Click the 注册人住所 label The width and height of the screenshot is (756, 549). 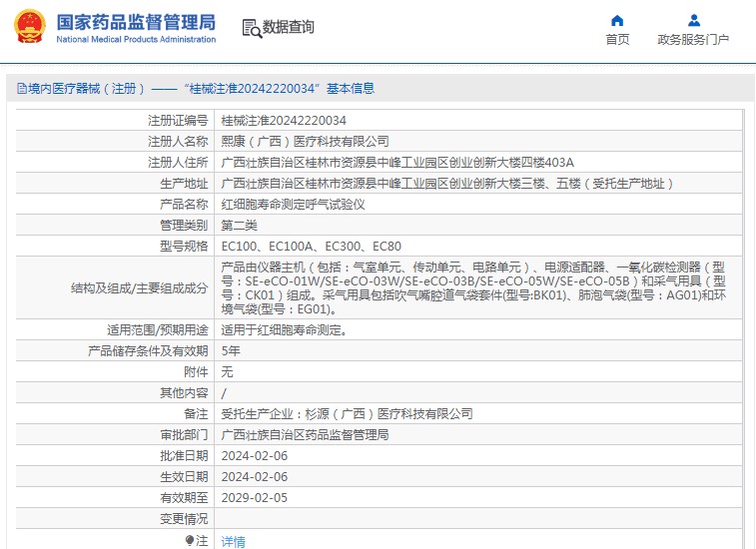pos(178,163)
